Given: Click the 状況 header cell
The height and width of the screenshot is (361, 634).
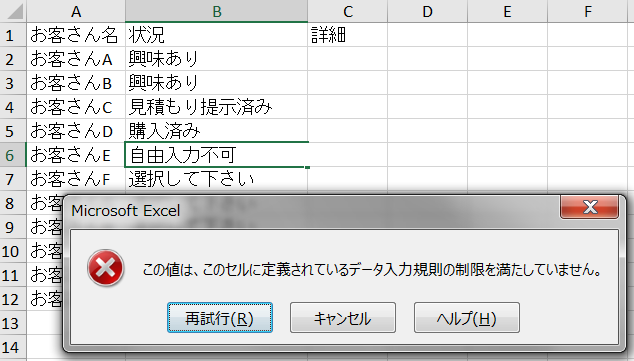Looking at the screenshot, I should click(216, 35).
